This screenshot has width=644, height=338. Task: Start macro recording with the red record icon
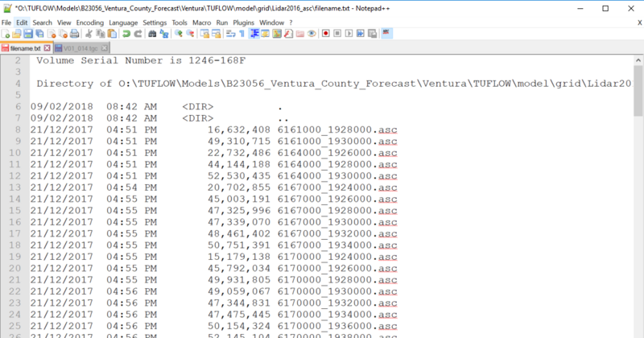tap(326, 35)
